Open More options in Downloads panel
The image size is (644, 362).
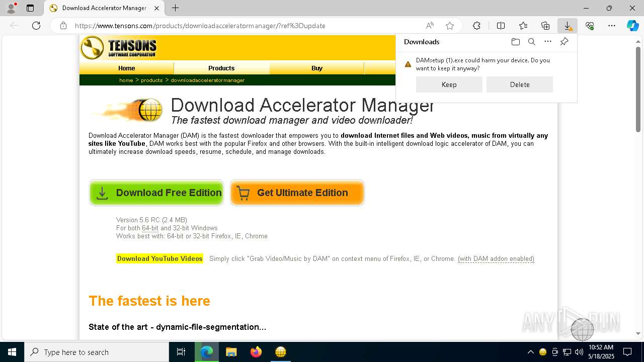click(548, 42)
